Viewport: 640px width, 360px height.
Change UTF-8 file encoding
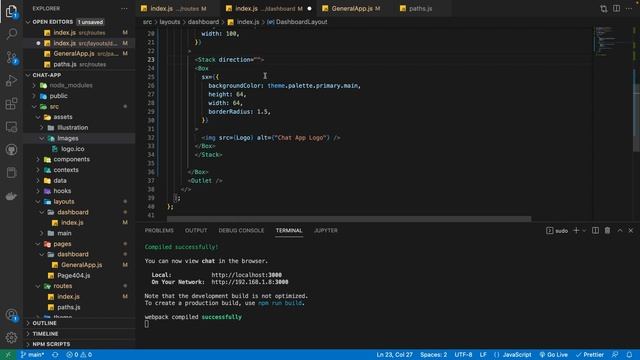[x=463, y=355]
